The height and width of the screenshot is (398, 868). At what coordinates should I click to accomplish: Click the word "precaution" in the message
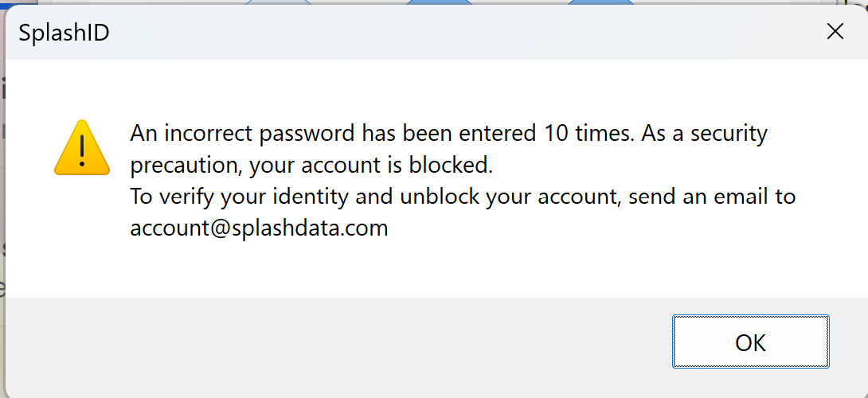pyautogui.click(x=184, y=166)
